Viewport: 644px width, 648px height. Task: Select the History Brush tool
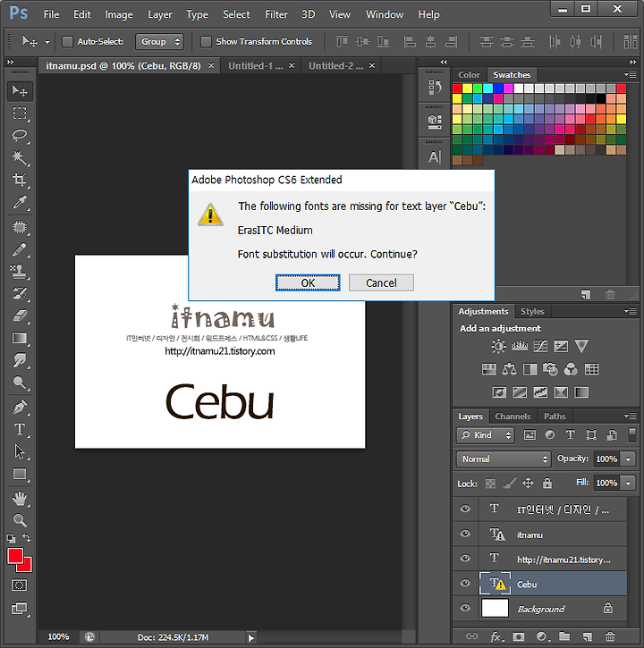pyautogui.click(x=20, y=294)
